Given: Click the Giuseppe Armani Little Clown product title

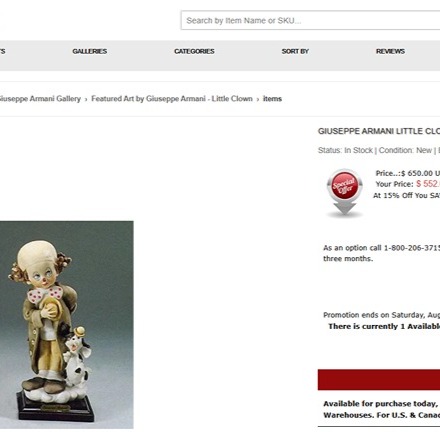Looking at the screenshot, I should click(x=379, y=131).
